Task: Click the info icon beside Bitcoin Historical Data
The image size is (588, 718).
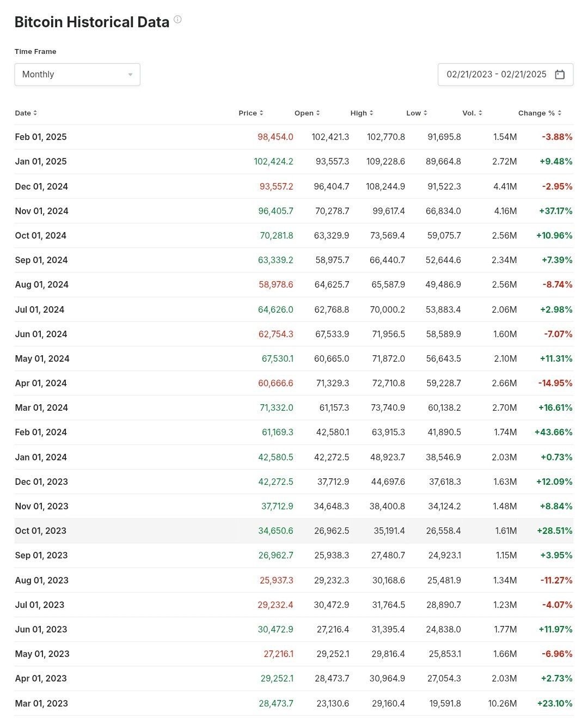Action: pyautogui.click(x=177, y=20)
